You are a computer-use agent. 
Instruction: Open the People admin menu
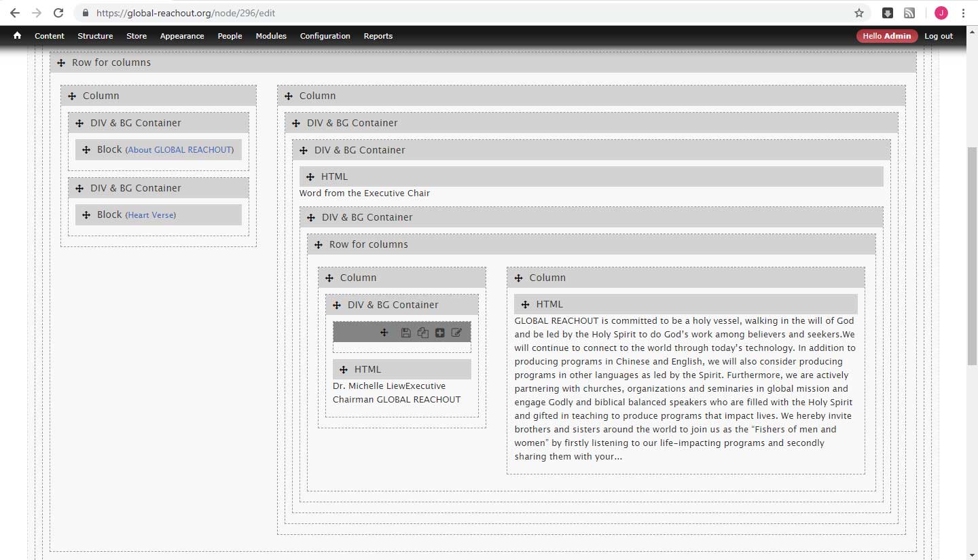(x=230, y=36)
